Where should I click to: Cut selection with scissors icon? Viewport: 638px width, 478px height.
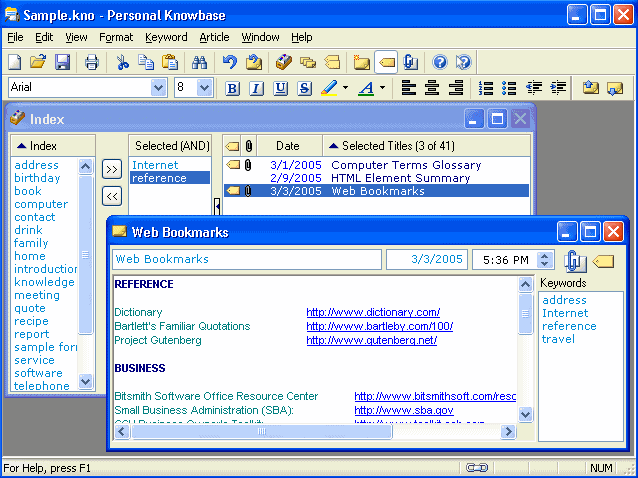(x=122, y=62)
